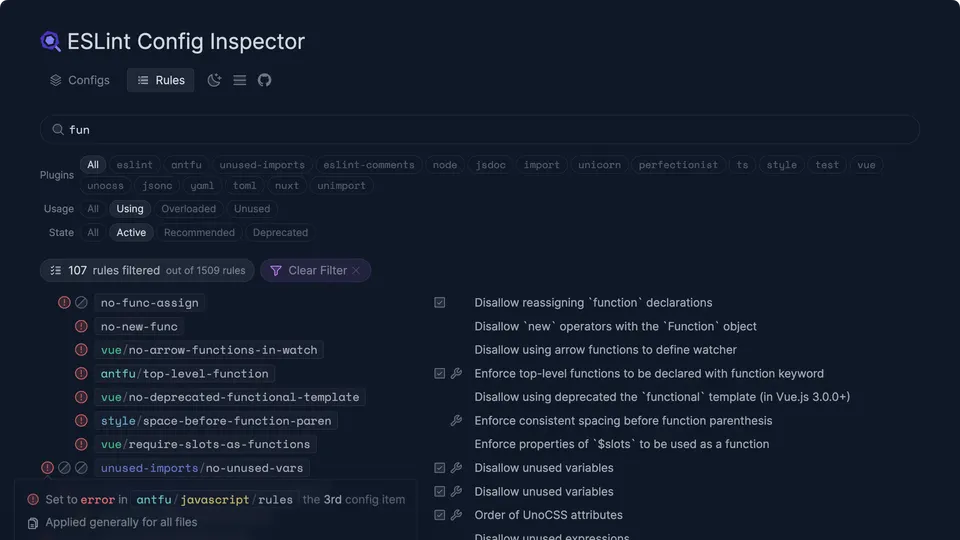The width and height of the screenshot is (960, 540).
Task: Click the filter funnel icon in Clear Filter
Action: click(x=276, y=271)
